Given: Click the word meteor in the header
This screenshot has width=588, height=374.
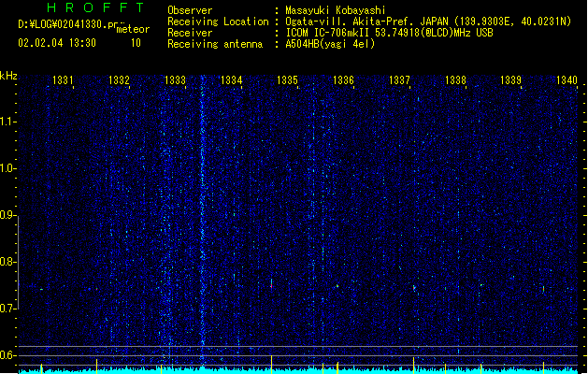Looking at the screenshot, I should click(x=133, y=29).
